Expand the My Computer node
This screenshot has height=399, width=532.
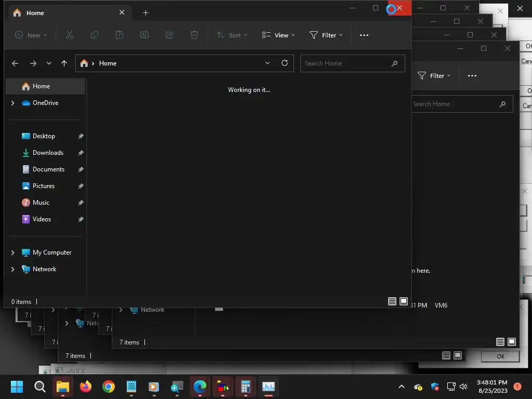point(12,252)
